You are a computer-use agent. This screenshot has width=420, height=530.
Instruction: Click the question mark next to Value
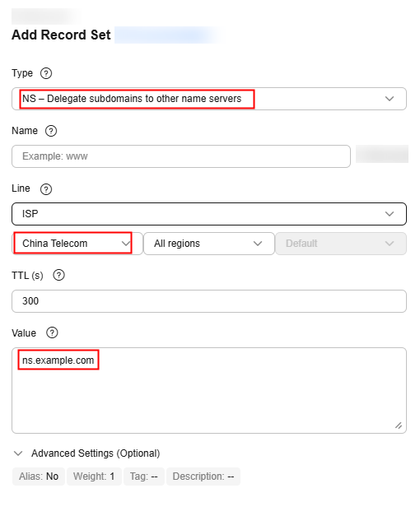click(52, 332)
